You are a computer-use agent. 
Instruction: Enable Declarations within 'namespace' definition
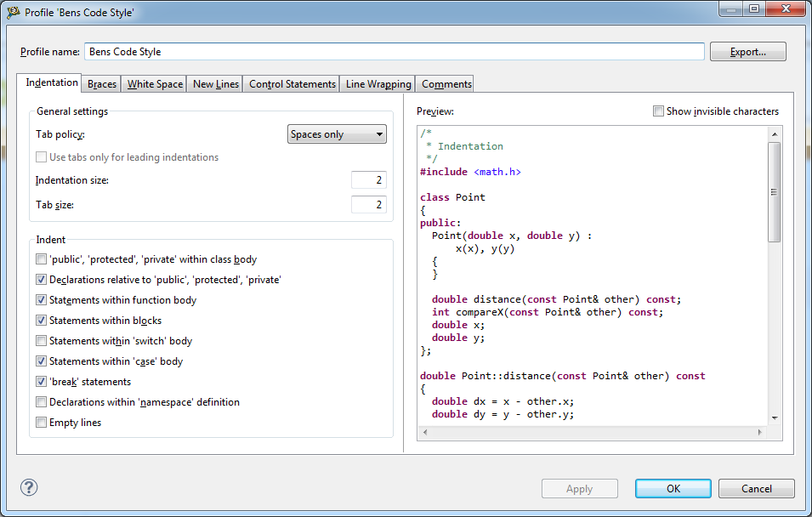click(42, 402)
